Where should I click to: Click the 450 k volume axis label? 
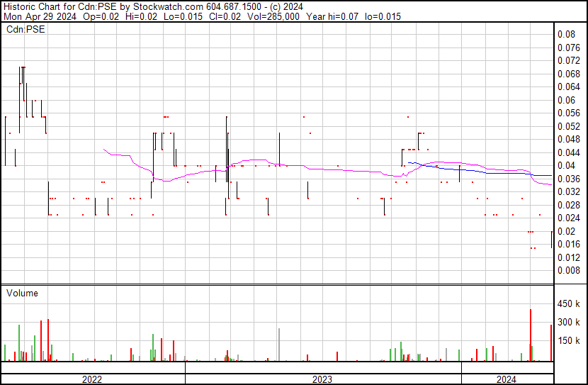coord(568,303)
